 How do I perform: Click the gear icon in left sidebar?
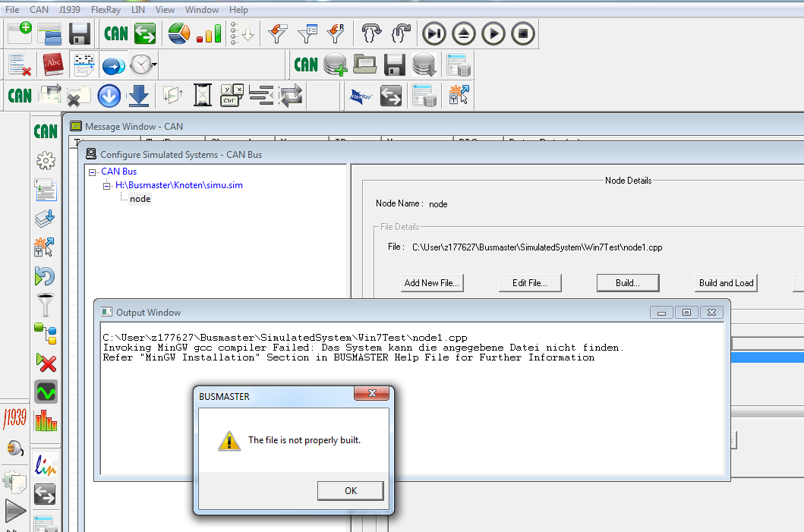46,161
